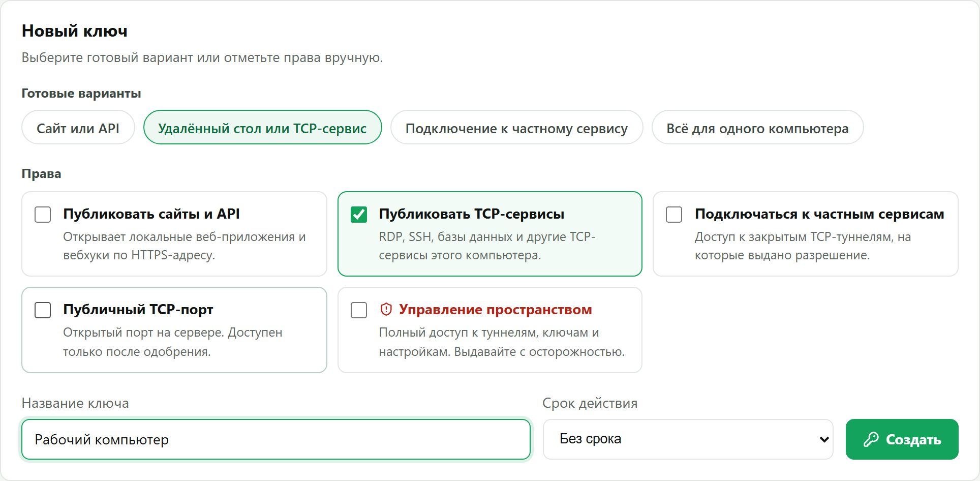The image size is (980, 481).
Task: Click the Готовые варианты label
Action: pyautogui.click(x=81, y=94)
